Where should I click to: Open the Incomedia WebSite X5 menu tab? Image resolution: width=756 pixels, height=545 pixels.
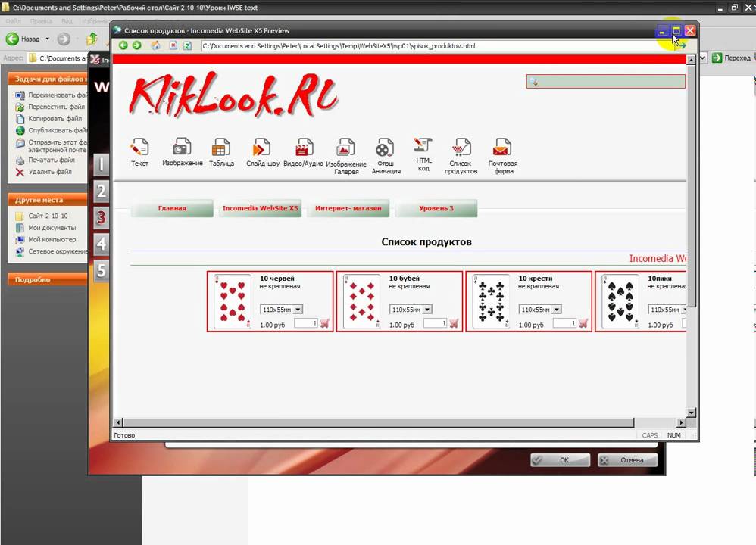(x=260, y=208)
